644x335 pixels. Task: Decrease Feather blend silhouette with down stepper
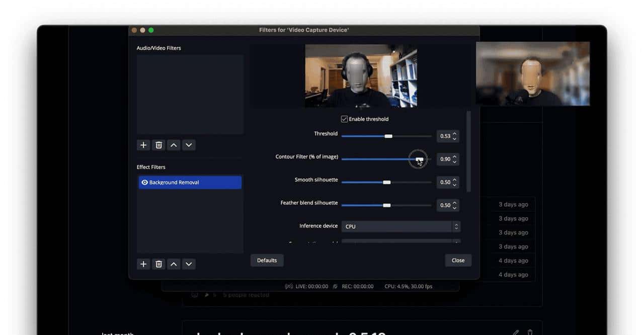coord(455,208)
